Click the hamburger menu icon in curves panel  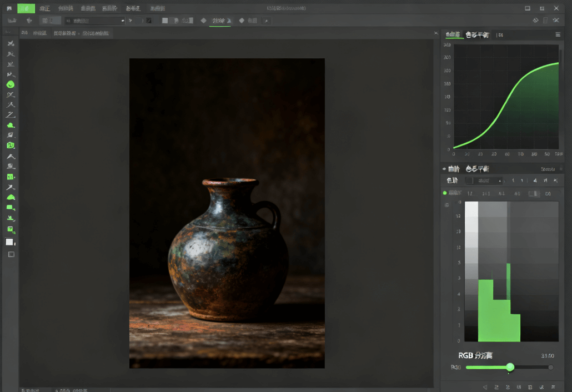pos(558,34)
